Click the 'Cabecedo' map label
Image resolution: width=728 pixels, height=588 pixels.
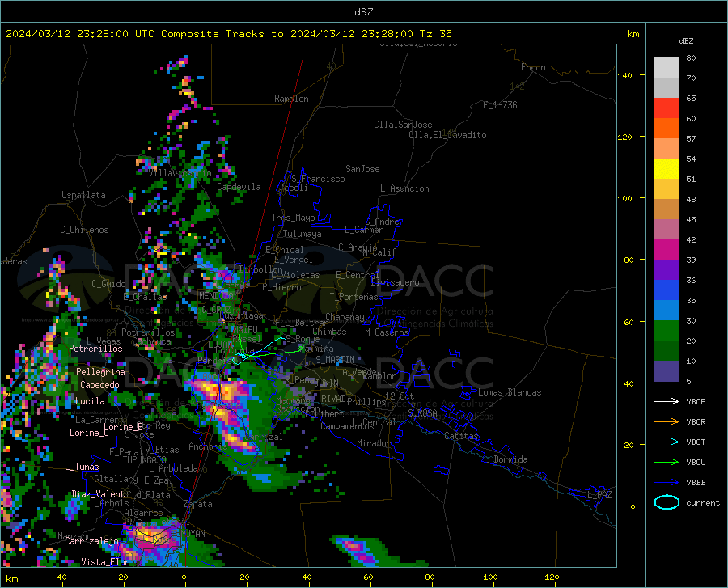coord(99,385)
